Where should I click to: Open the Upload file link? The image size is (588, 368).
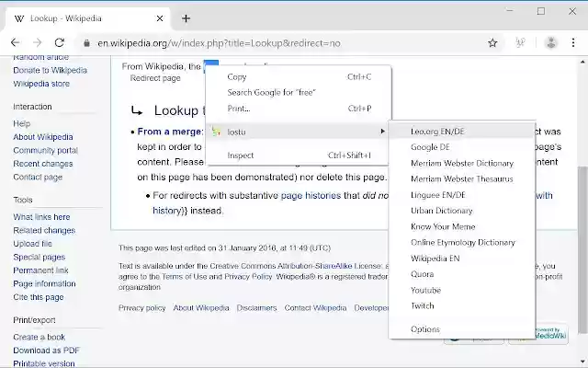click(x=32, y=244)
